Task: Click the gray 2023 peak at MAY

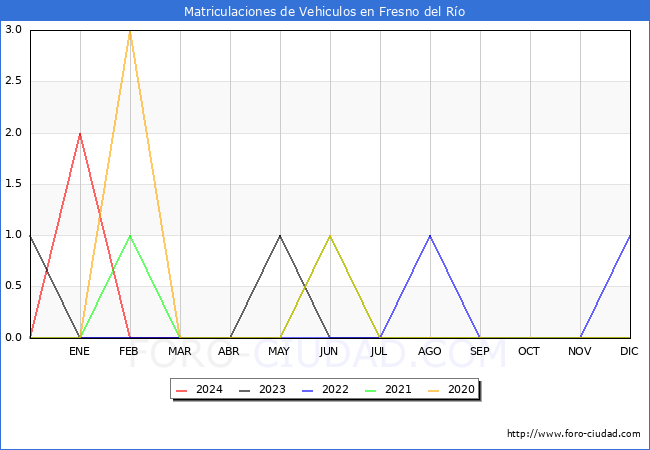Action: click(280, 236)
